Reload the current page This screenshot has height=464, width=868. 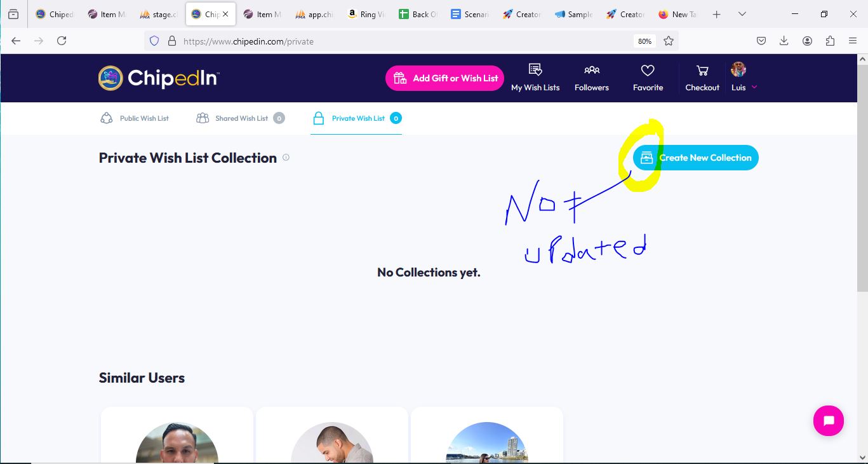click(62, 41)
